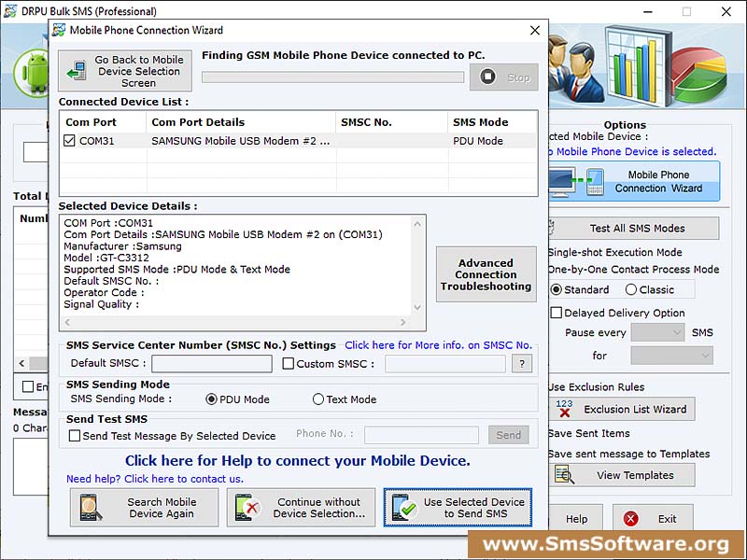
Task: Enable Custom SMSC option
Action: 289,363
